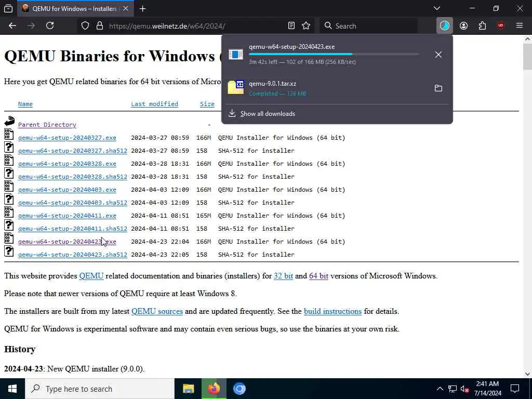The width and height of the screenshot is (532, 399).
Task: Open the blue browser app in taskbar
Action: [239, 389]
